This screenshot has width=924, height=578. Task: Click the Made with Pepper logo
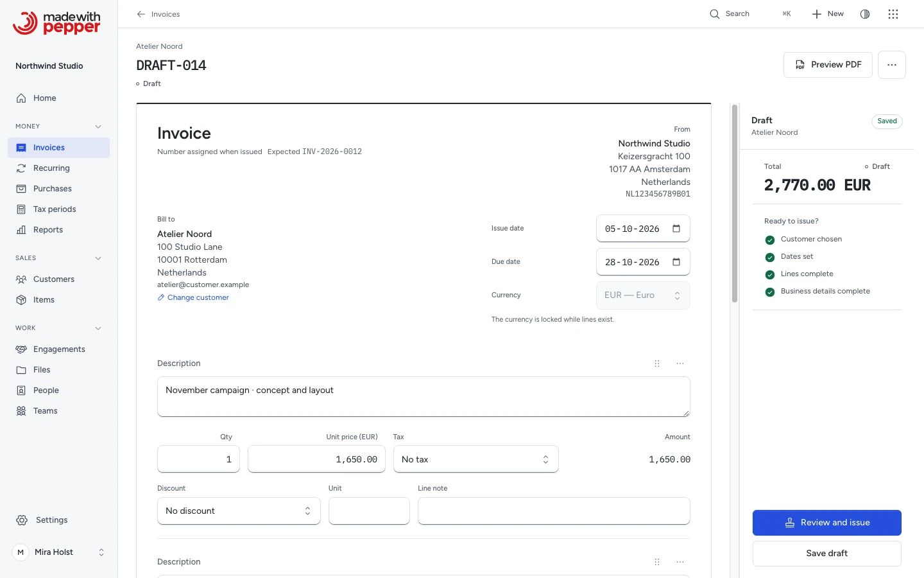[x=56, y=23]
